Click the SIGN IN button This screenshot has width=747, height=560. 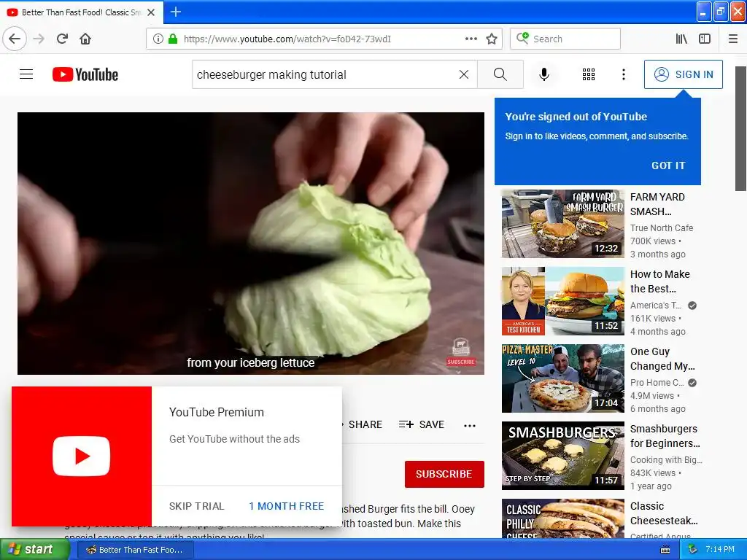coord(683,74)
